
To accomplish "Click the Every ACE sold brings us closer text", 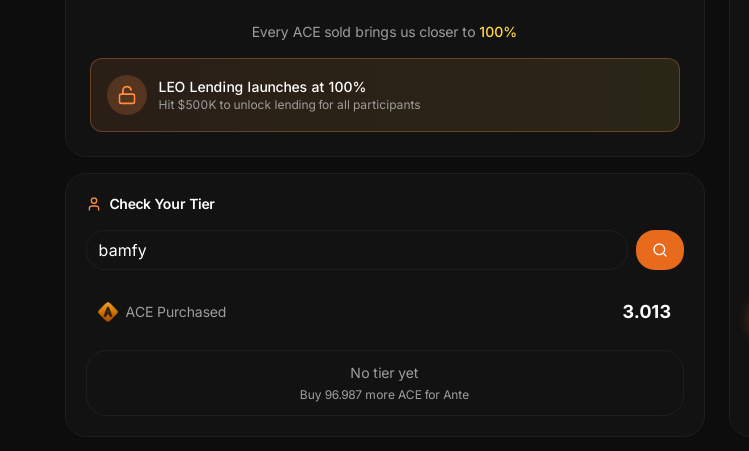I will coord(363,32).
